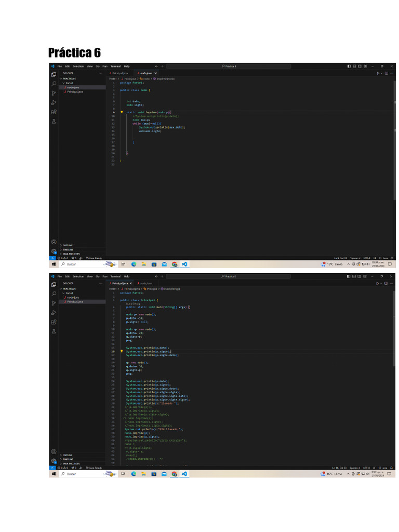399x532 pixels.
Task: Open the Terminal menu in the upper window
Action: (115, 66)
